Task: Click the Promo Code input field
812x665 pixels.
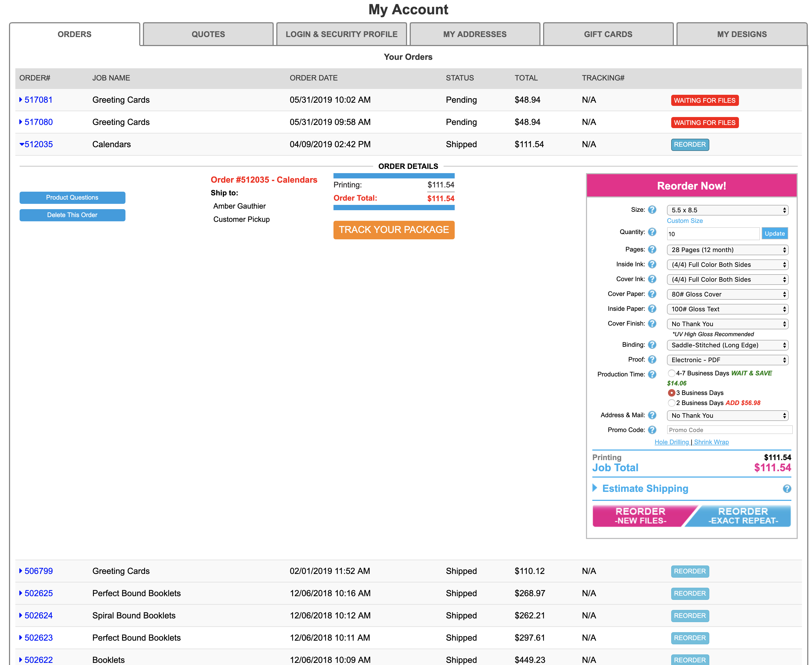Action: (x=730, y=430)
